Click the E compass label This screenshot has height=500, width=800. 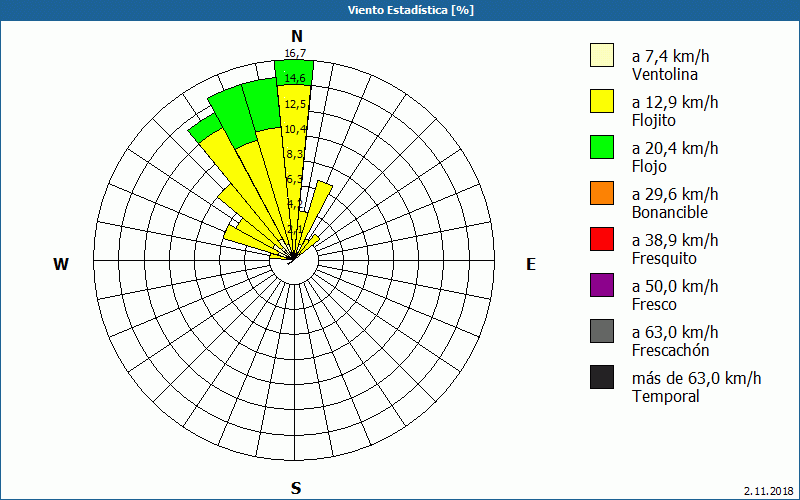[x=531, y=264]
